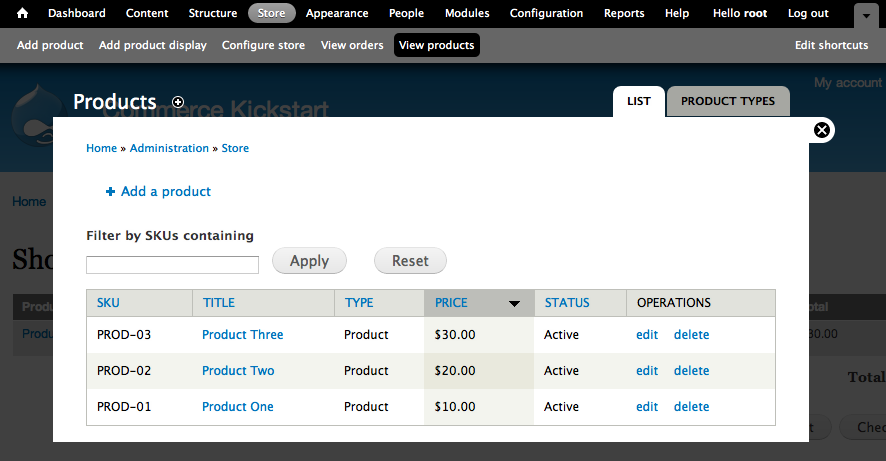Select the Store menu item
886x461 pixels.
(271, 13)
